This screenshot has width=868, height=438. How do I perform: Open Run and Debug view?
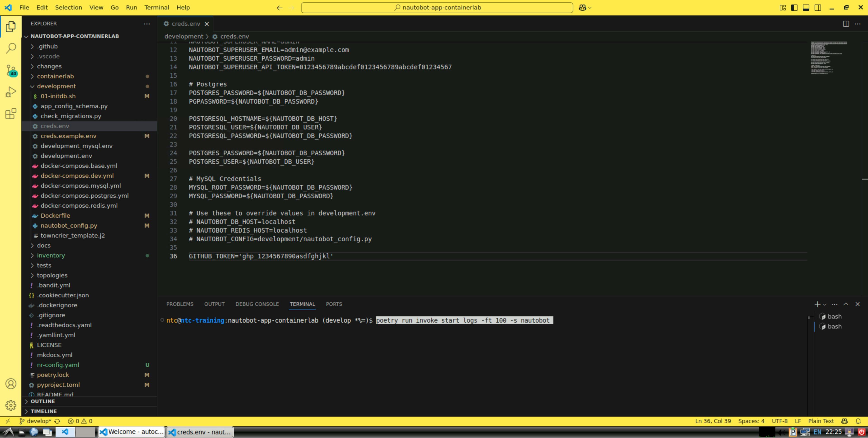[x=11, y=92]
